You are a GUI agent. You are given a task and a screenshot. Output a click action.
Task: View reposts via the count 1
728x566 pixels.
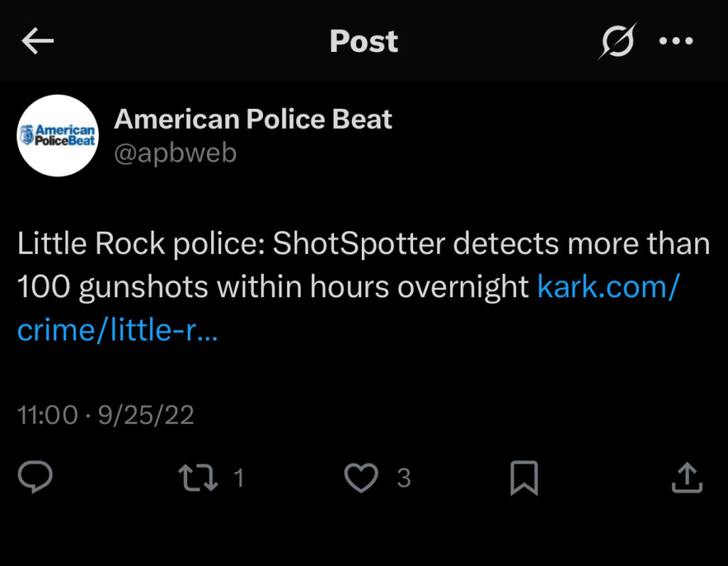point(239,479)
